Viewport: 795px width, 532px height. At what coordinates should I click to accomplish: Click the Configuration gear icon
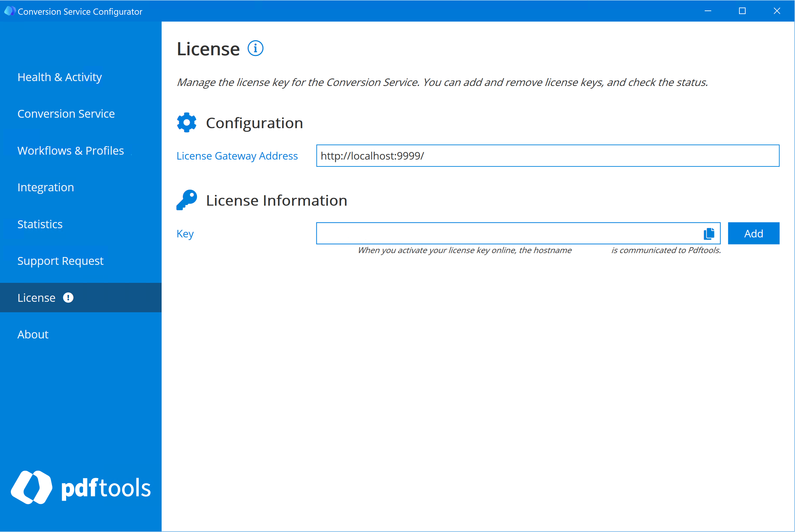coord(186,123)
